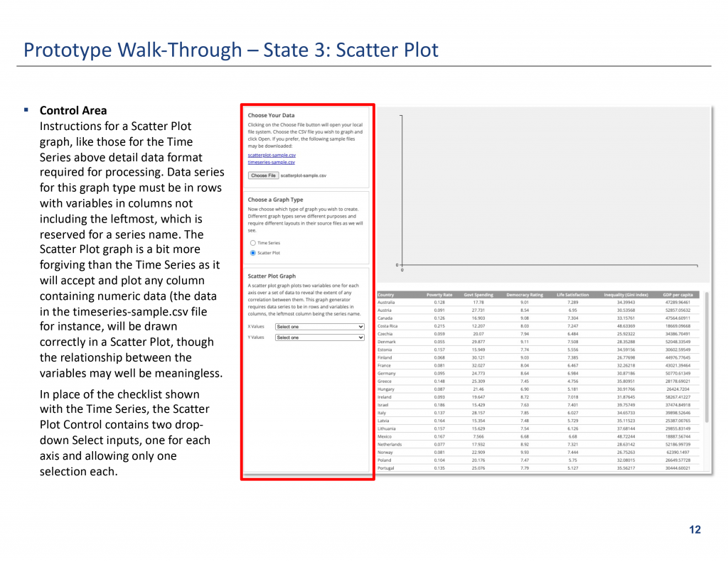728x562 pixels.
Task: Click the Scatter Plot Graph section heading
Action: click(272, 276)
